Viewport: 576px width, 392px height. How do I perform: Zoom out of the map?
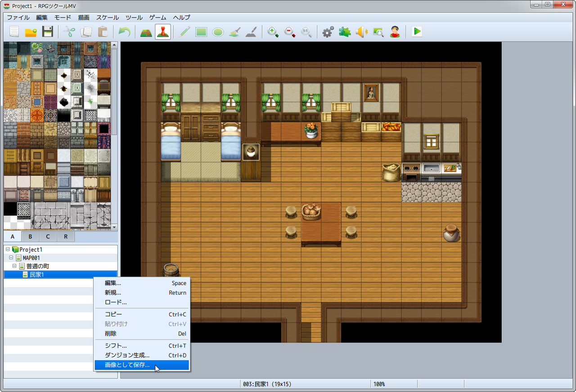pos(290,32)
